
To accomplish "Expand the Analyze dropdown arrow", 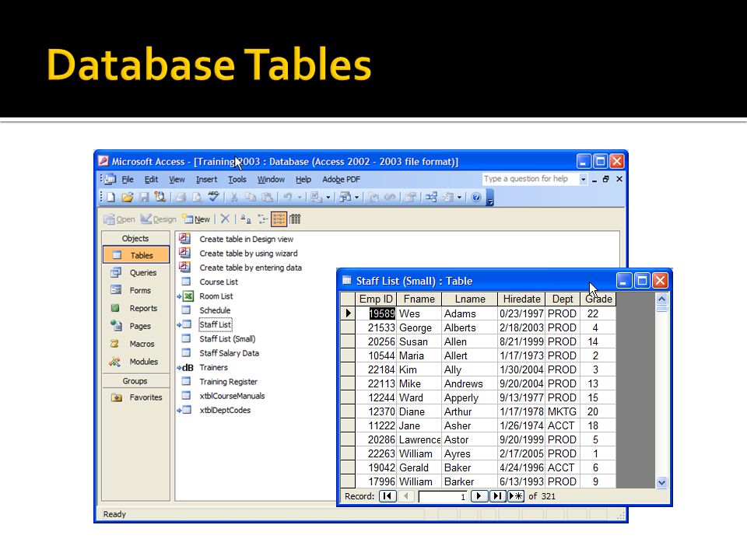I will [x=356, y=197].
